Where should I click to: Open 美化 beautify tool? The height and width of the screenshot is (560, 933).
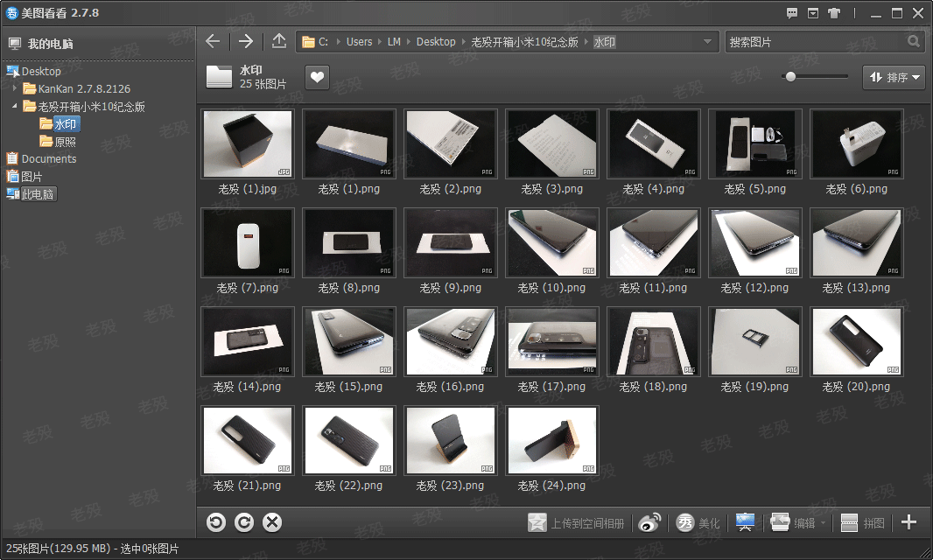(x=698, y=523)
